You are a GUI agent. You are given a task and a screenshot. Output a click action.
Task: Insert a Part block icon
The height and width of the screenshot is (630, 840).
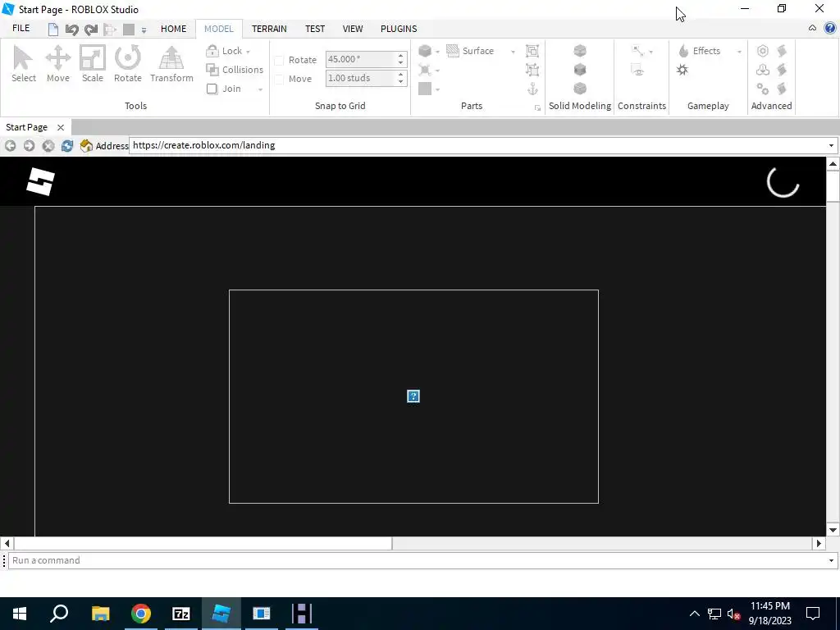click(x=425, y=51)
